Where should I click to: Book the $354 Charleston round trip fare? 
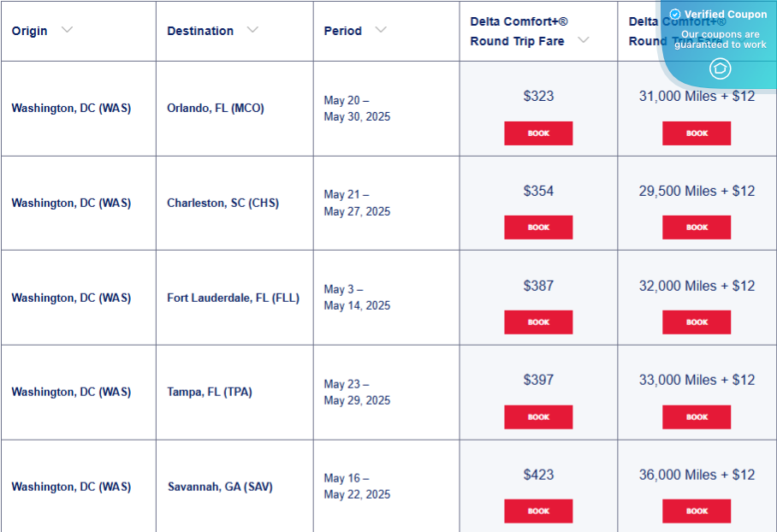tap(538, 227)
